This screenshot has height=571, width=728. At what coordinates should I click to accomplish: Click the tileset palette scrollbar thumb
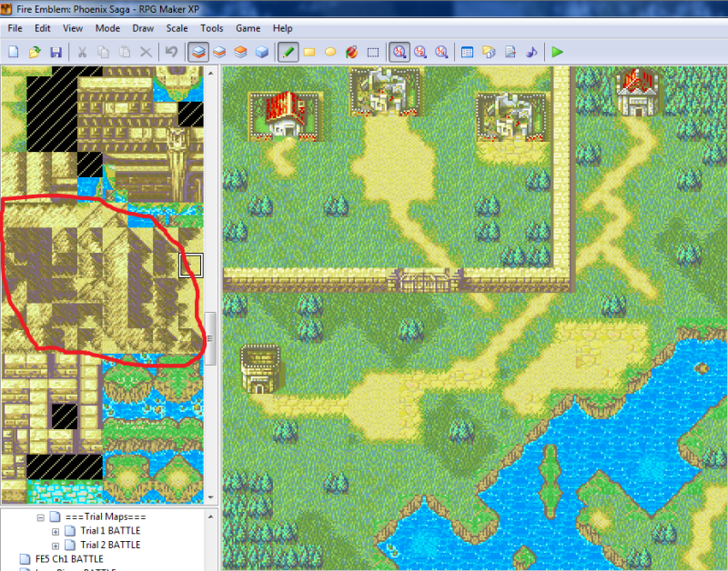click(210, 338)
